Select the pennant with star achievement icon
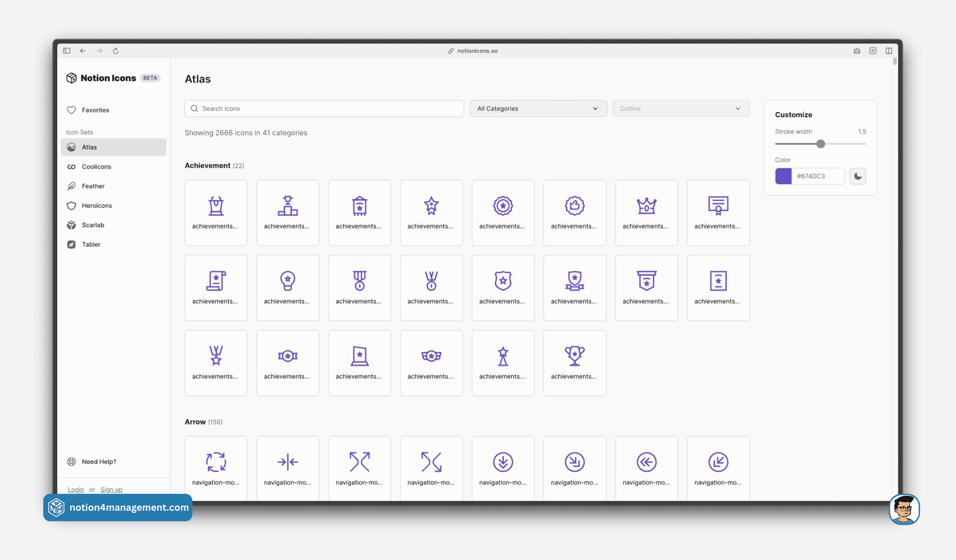Viewport: 956px width, 560px height. pyautogui.click(x=646, y=288)
